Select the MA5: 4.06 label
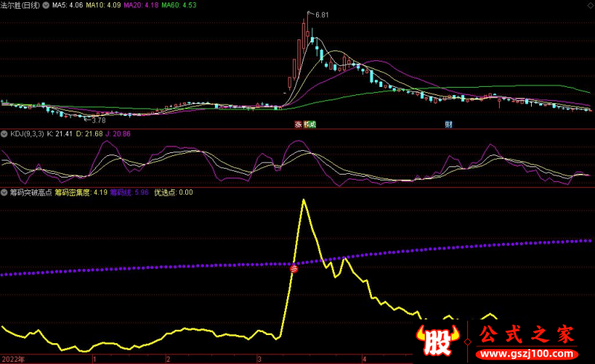This screenshot has width=595, height=364. [x=68, y=5]
